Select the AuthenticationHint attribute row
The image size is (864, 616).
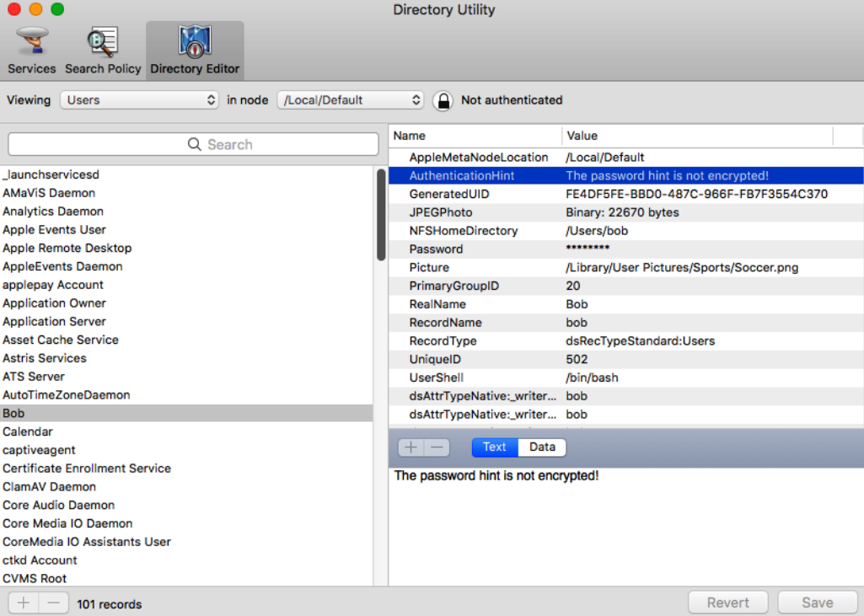[626, 176]
